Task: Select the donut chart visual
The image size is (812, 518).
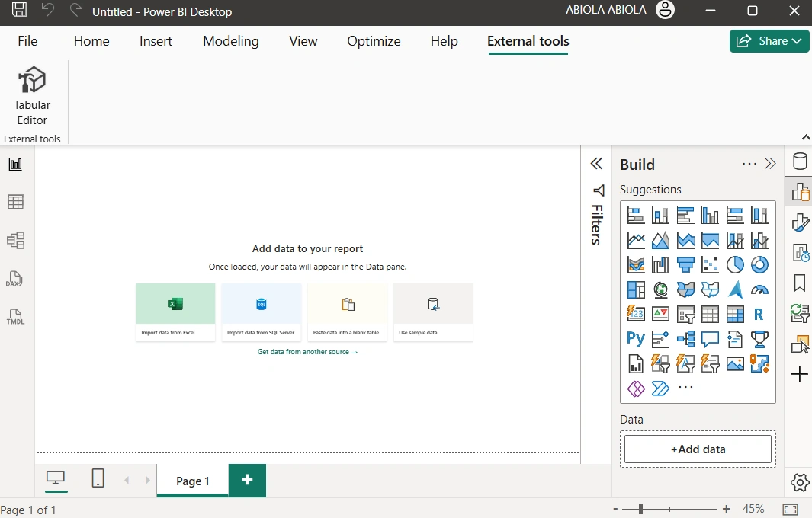Action: (x=759, y=265)
